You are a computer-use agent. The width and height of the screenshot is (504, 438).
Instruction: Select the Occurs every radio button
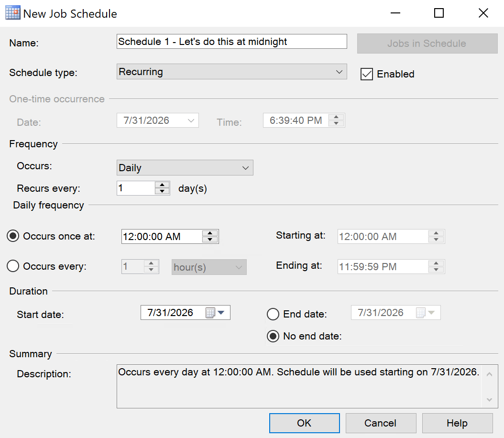pos(13,266)
